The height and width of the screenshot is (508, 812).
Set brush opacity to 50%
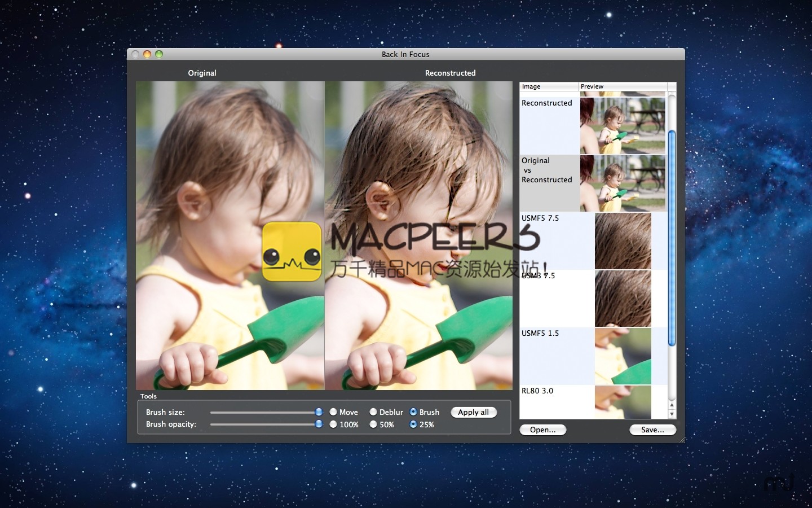coord(373,424)
